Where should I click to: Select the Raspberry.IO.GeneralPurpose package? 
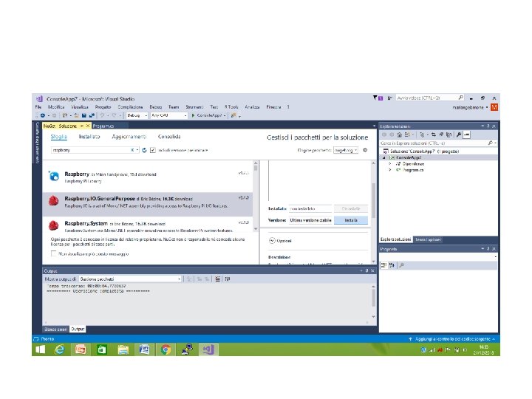147,204
